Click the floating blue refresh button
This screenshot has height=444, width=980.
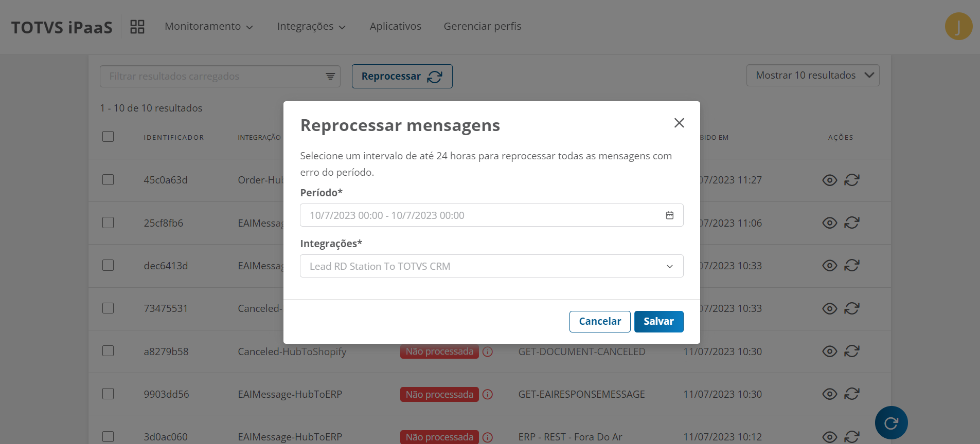pos(891,422)
